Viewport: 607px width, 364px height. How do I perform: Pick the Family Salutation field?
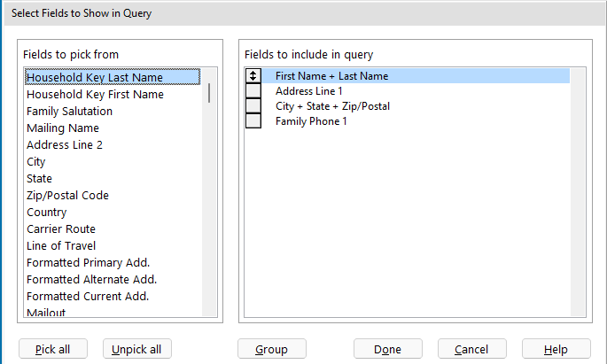69,111
